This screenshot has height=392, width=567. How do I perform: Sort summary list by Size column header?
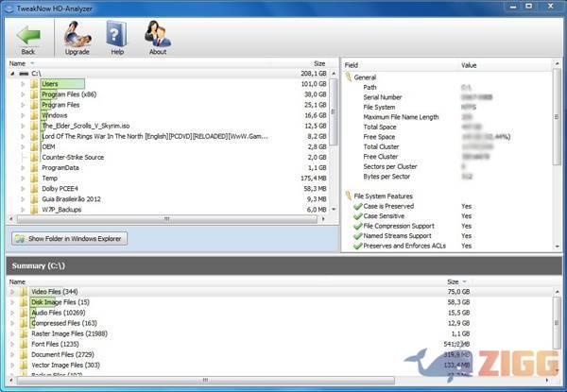[453, 281]
